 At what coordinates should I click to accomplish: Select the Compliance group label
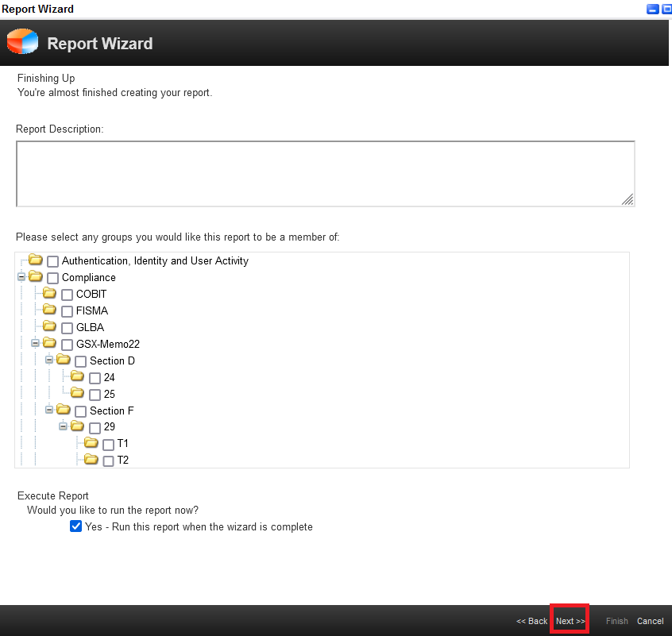coord(89,278)
